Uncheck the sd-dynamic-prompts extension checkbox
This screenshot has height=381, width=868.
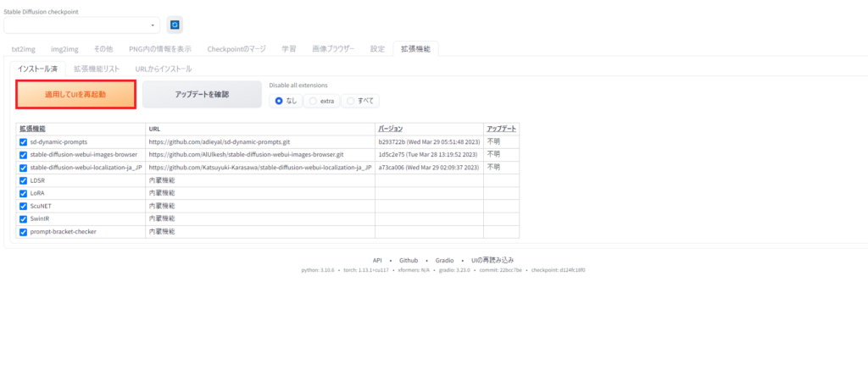(23, 142)
